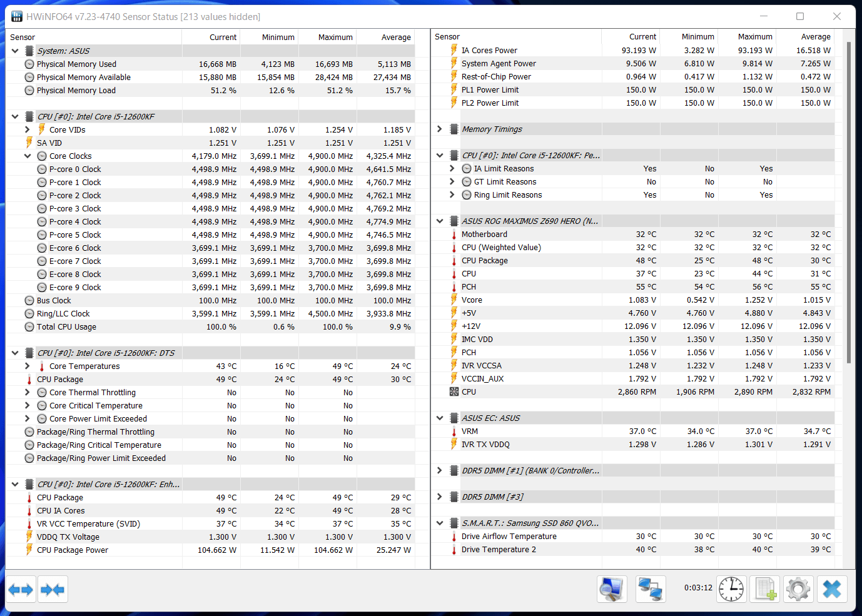
Task: Open the network remote monitoring icon
Action: (650, 589)
